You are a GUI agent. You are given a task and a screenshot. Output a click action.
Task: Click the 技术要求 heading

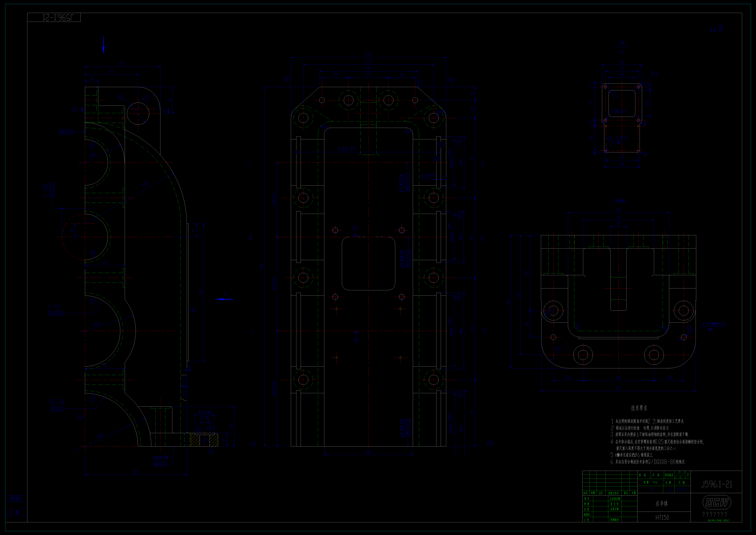[x=639, y=408]
